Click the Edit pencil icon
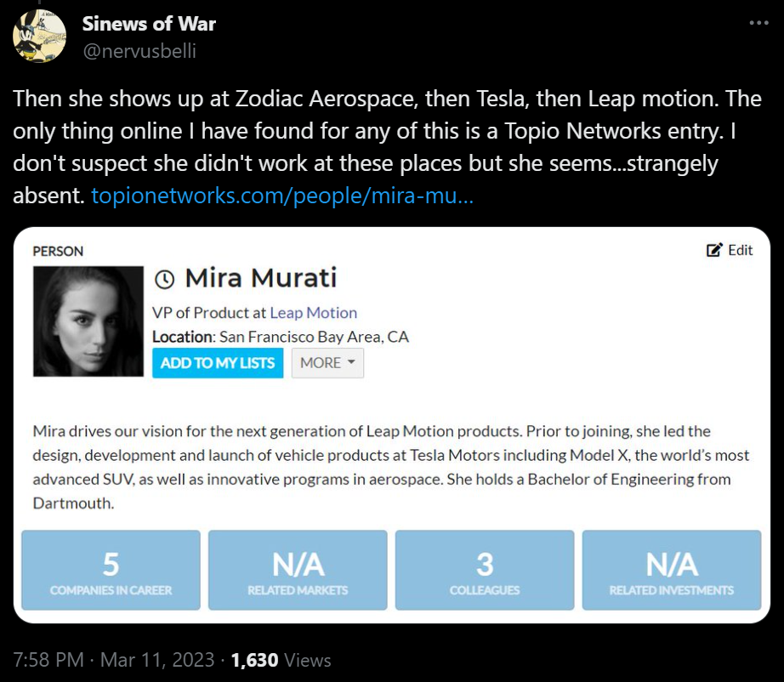The height and width of the screenshot is (682, 784). point(715,250)
